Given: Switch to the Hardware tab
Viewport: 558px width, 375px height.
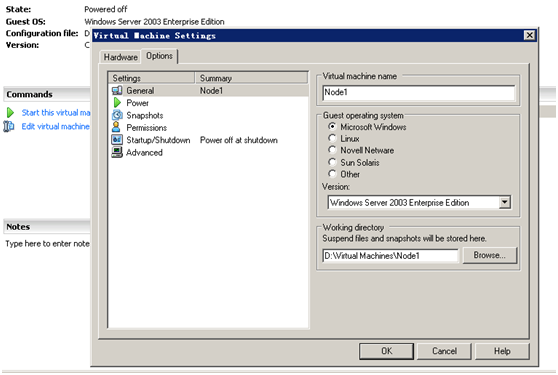Looking at the screenshot, I should pos(121,57).
